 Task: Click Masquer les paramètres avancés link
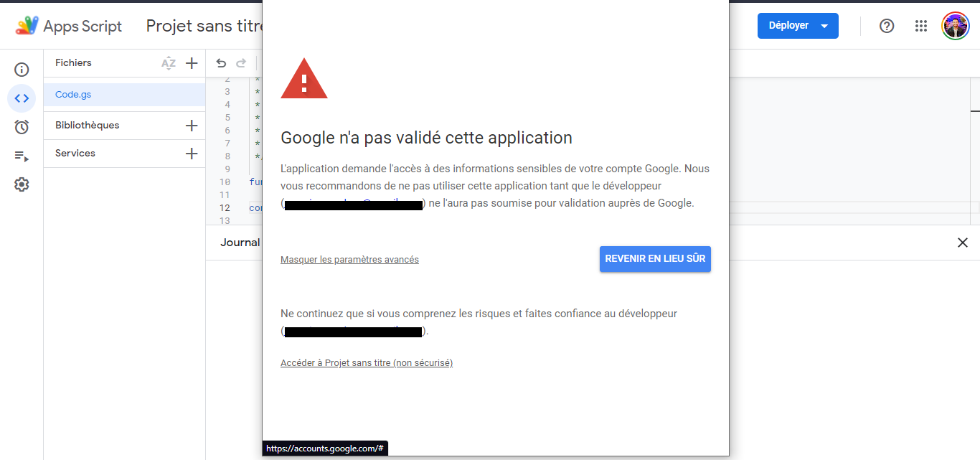[x=349, y=260]
